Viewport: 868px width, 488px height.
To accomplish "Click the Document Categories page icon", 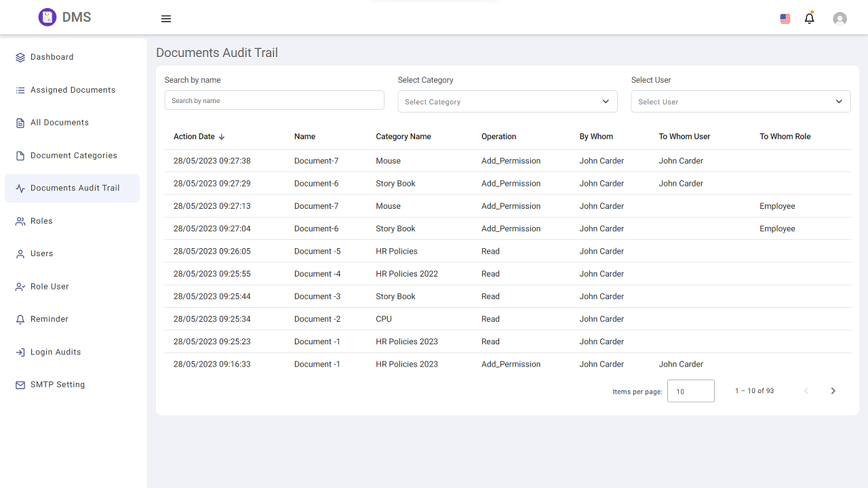I will click(x=20, y=155).
